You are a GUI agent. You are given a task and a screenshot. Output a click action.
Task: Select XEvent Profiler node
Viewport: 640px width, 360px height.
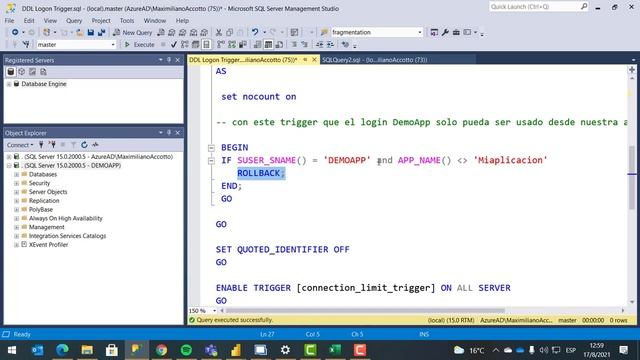point(48,244)
